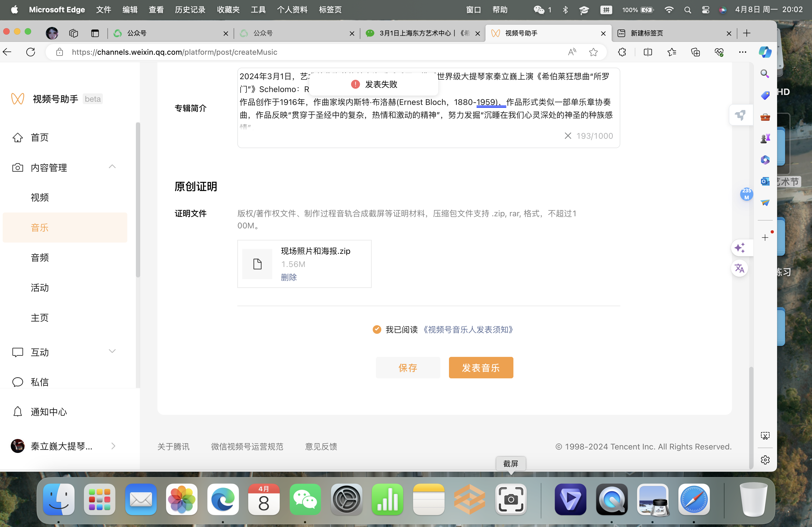Click the read aloud icon in address bar
Screen dimensions: 812x527
click(x=572, y=52)
